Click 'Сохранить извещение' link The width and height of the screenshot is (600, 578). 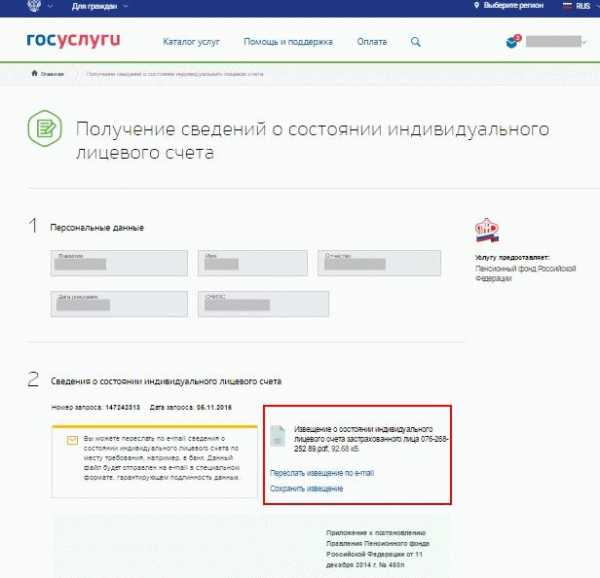(x=307, y=488)
